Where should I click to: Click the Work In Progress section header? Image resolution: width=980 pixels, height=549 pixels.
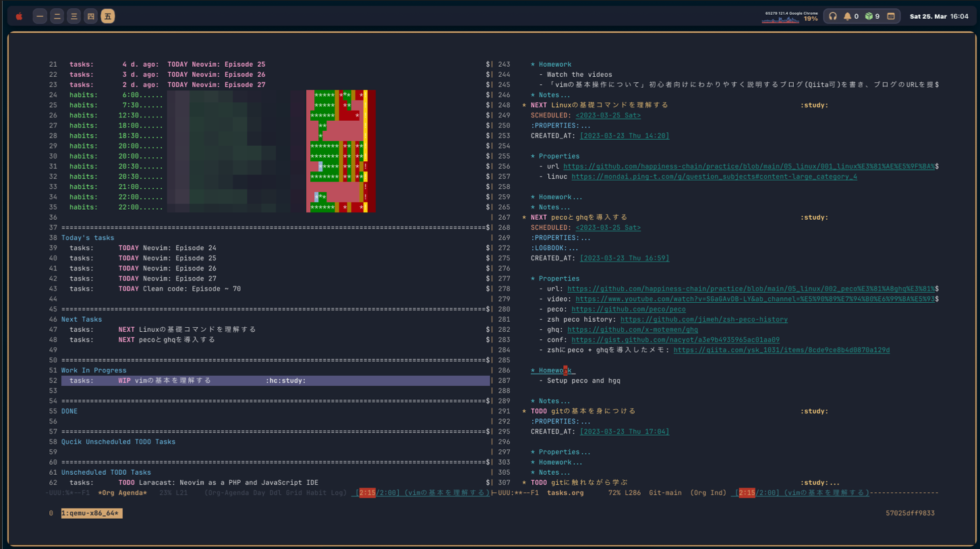coord(94,370)
